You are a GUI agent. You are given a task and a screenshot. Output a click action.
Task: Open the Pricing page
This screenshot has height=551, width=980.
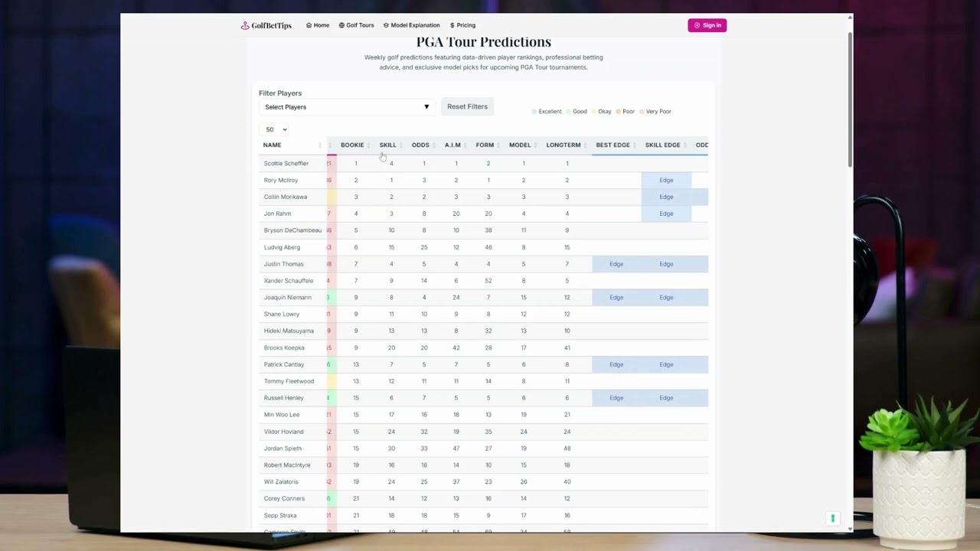(462, 25)
